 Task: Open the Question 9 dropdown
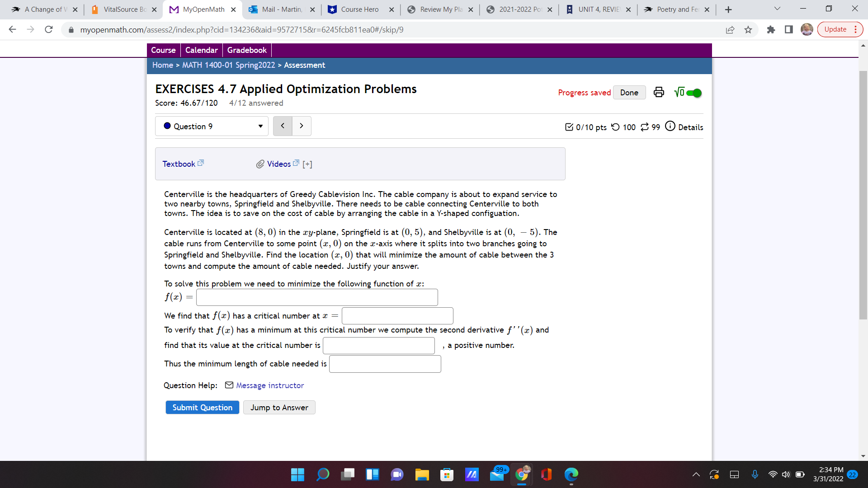[212, 126]
